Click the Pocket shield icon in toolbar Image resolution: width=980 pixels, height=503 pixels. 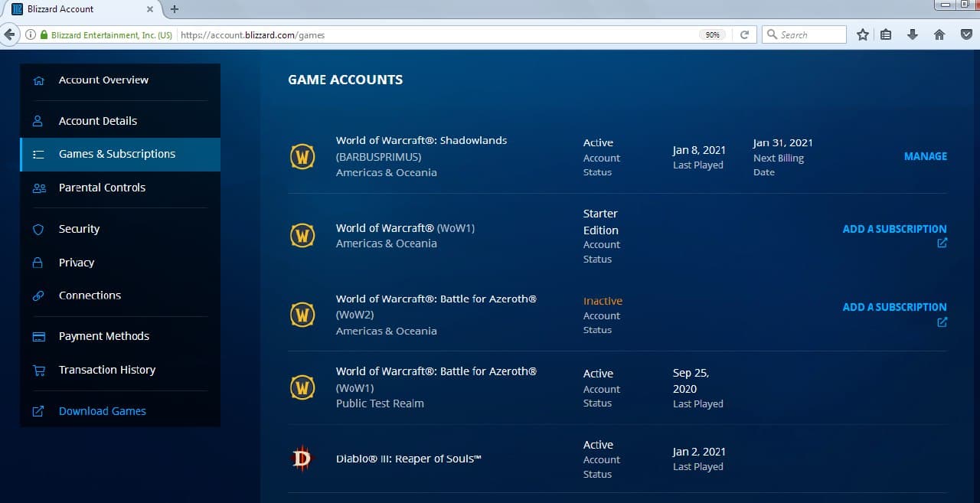point(965,34)
